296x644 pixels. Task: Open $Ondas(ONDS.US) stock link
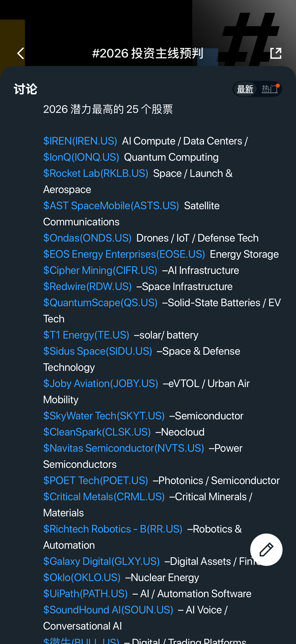click(87, 238)
